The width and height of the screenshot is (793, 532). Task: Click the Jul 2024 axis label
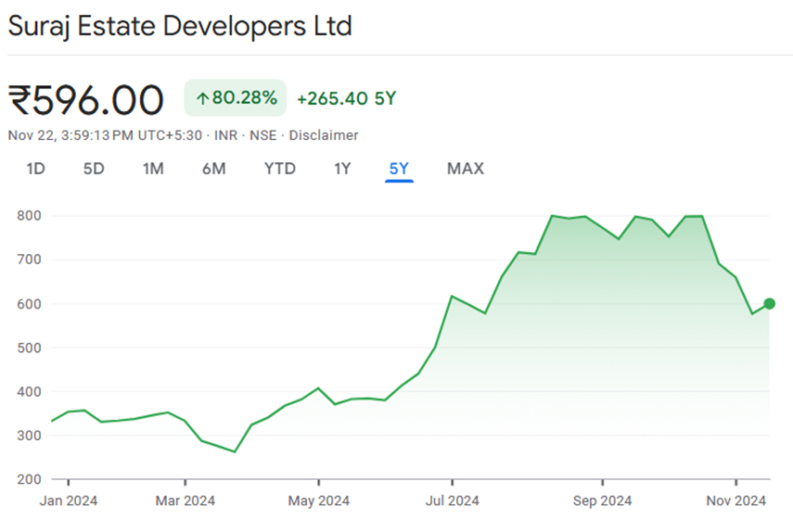click(x=452, y=500)
